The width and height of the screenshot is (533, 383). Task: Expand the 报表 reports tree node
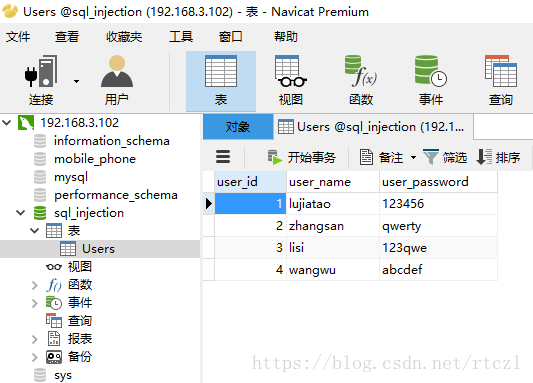34,339
